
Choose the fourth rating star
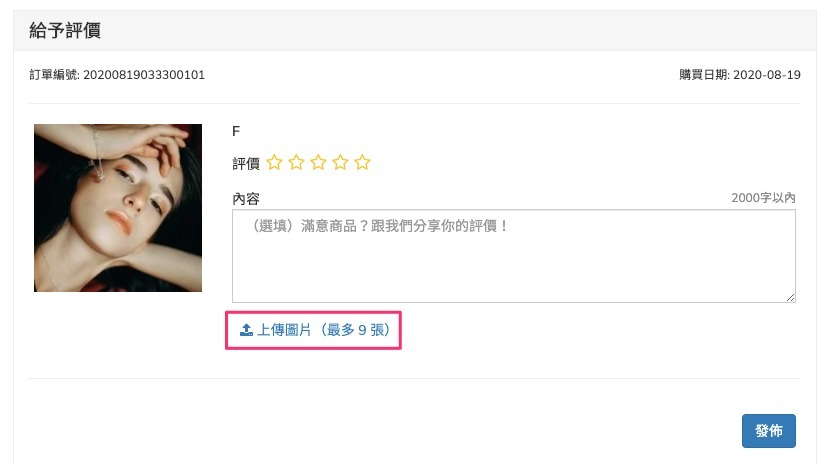[x=340, y=162]
